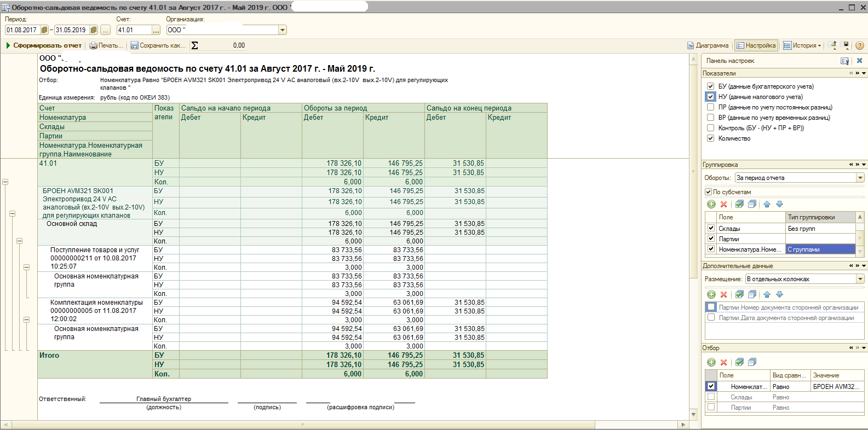The width and height of the screenshot is (868, 430).
Task: Uncheck the Количество indicator checkbox
Action: tap(710, 138)
